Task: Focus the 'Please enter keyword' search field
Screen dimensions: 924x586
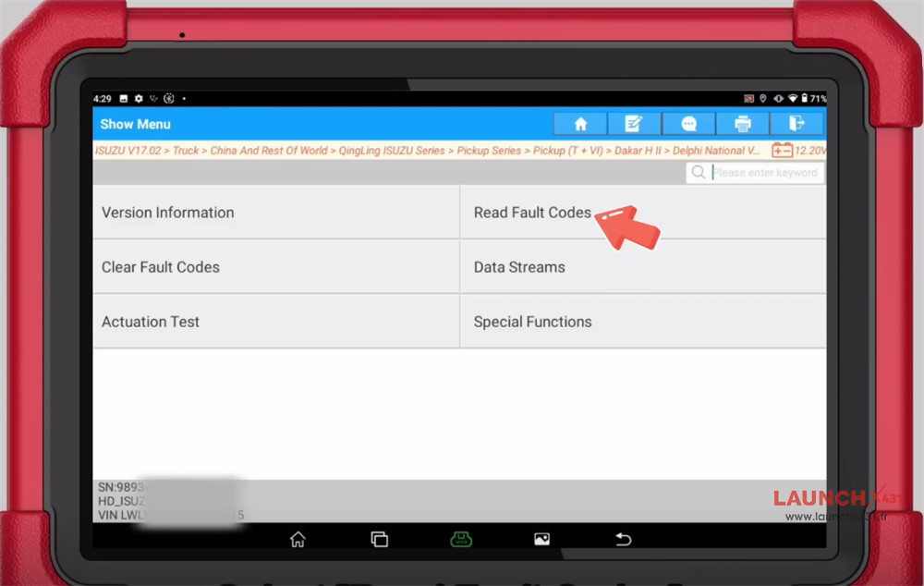Action: [755, 172]
